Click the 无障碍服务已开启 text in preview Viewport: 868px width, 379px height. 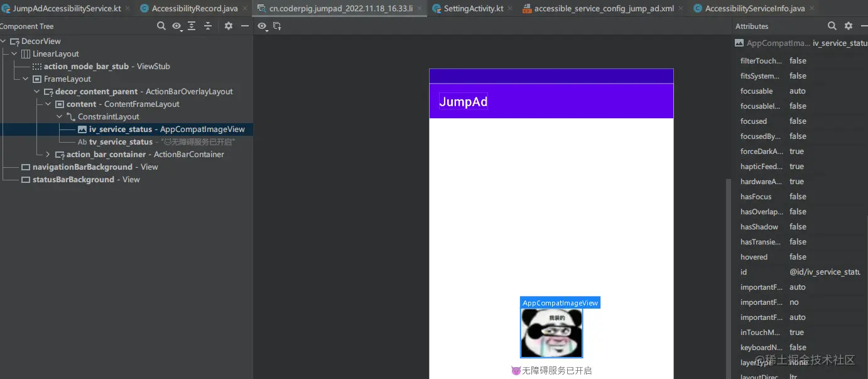pyautogui.click(x=551, y=371)
